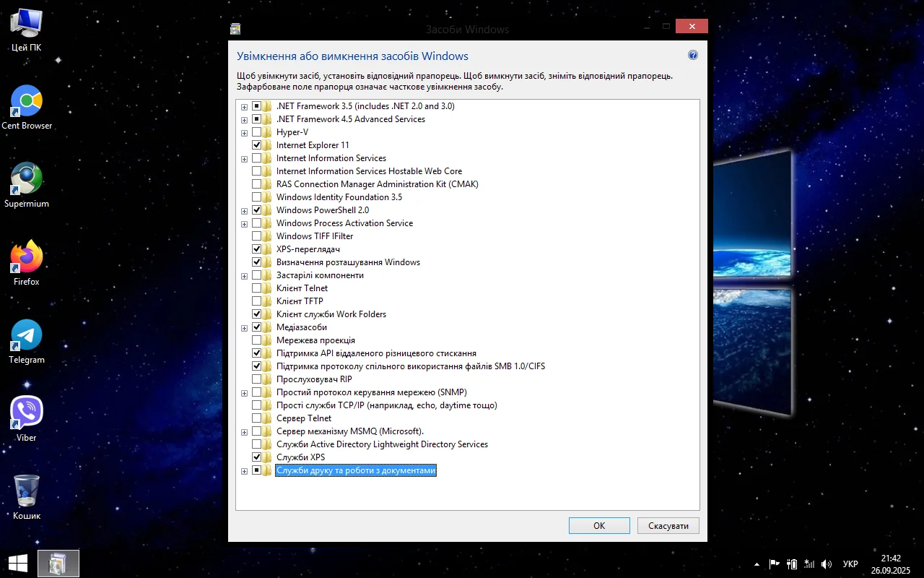This screenshot has height=578, width=924.
Task: Open the Cent Browser desktop shortcut
Action: point(27,102)
